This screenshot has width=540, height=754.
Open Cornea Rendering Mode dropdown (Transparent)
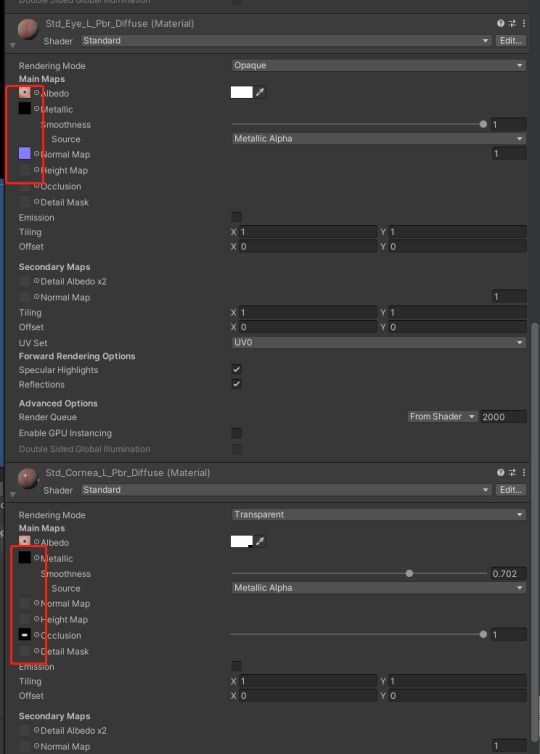click(x=379, y=515)
